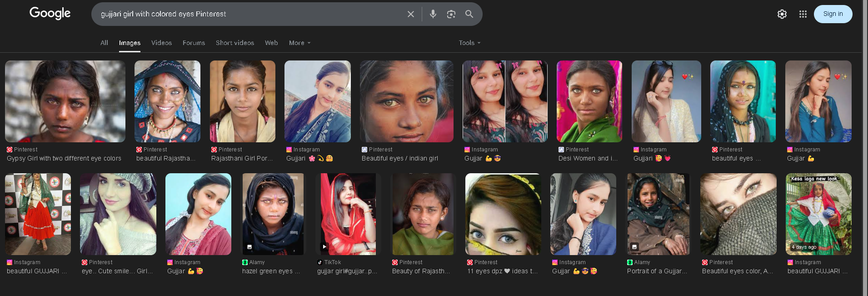The image size is (868, 296).
Task: Expand the More search filters dropdown
Action: click(299, 43)
